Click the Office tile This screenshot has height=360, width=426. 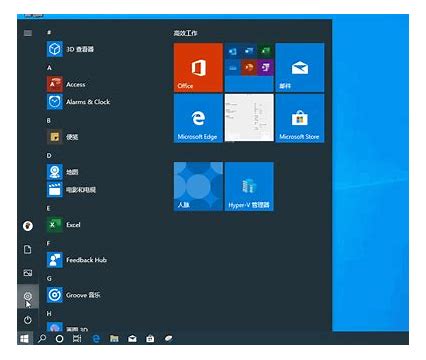(x=198, y=67)
